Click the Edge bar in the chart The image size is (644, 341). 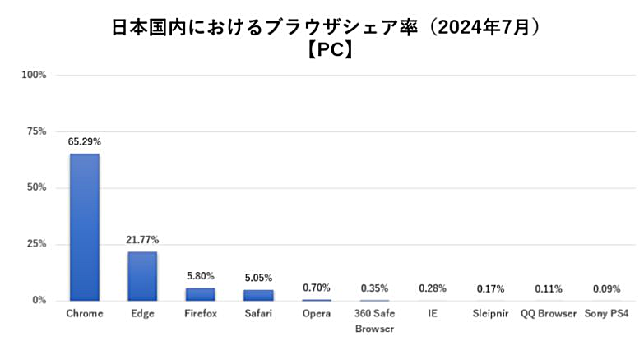[x=142, y=275]
